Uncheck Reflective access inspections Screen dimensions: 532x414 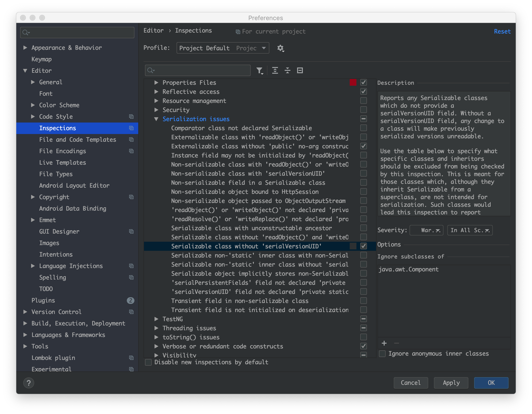coord(363,91)
